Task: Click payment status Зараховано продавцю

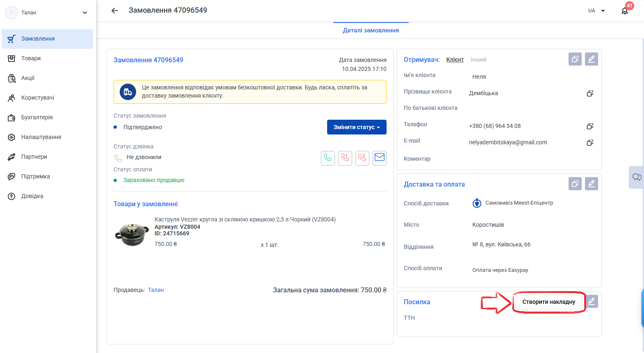Action: [x=154, y=180]
